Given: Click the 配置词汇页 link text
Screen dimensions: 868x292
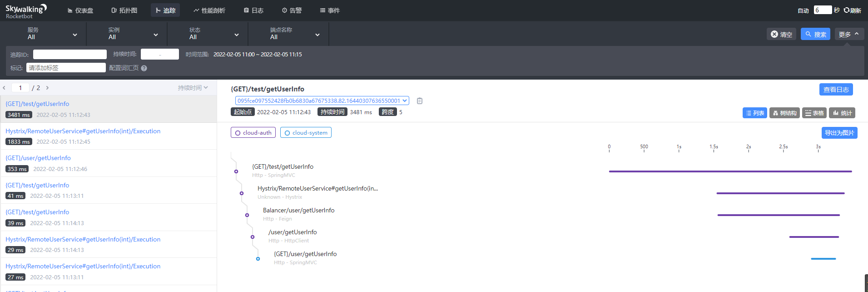Looking at the screenshot, I should [x=124, y=68].
